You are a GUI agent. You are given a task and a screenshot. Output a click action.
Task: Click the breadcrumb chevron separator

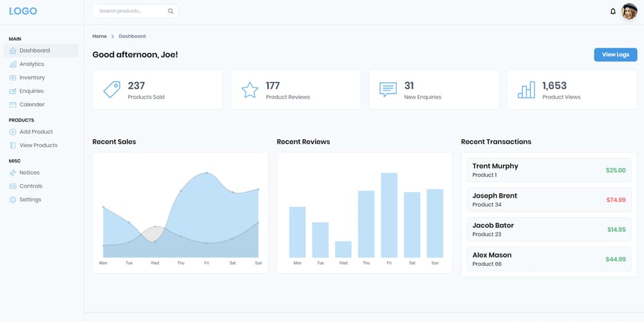point(113,37)
